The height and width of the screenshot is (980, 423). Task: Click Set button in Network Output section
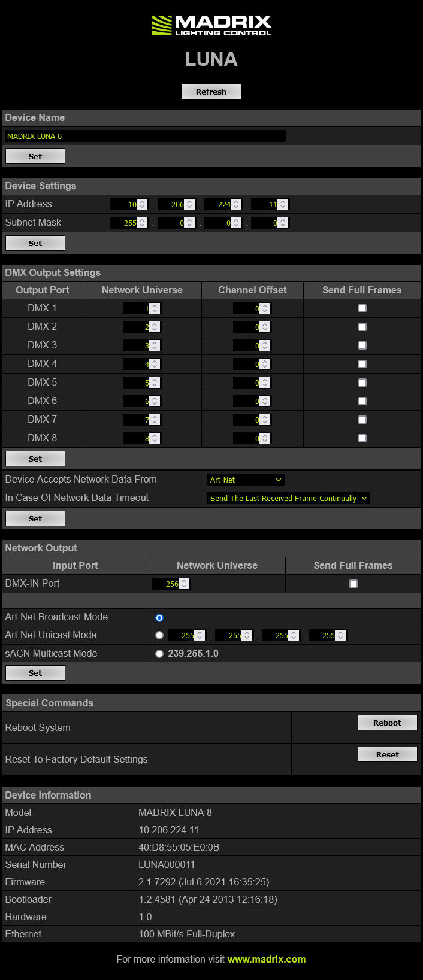pos(35,673)
